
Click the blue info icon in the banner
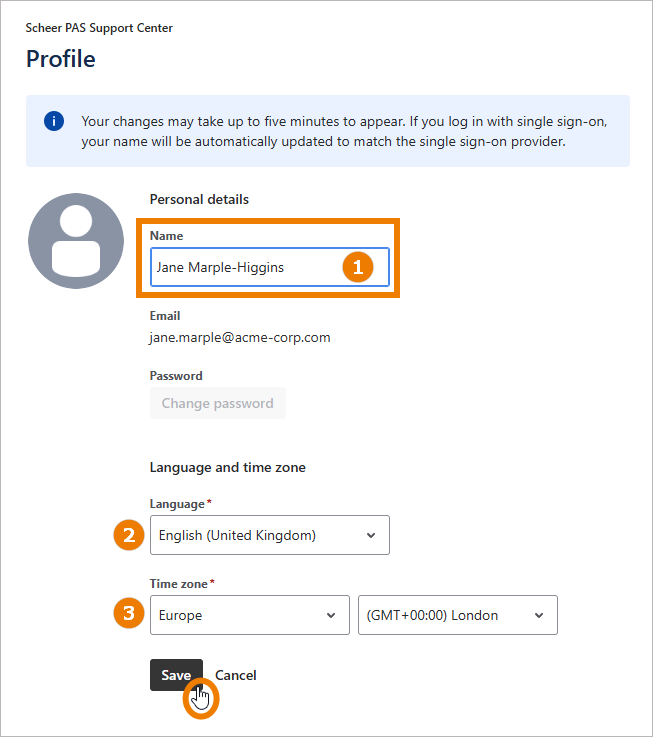click(x=54, y=122)
